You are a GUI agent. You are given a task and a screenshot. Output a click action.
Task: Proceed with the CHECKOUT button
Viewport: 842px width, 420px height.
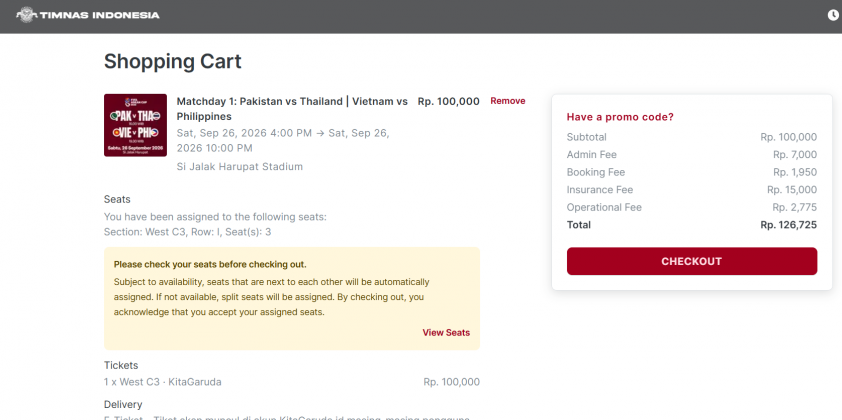point(692,261)
